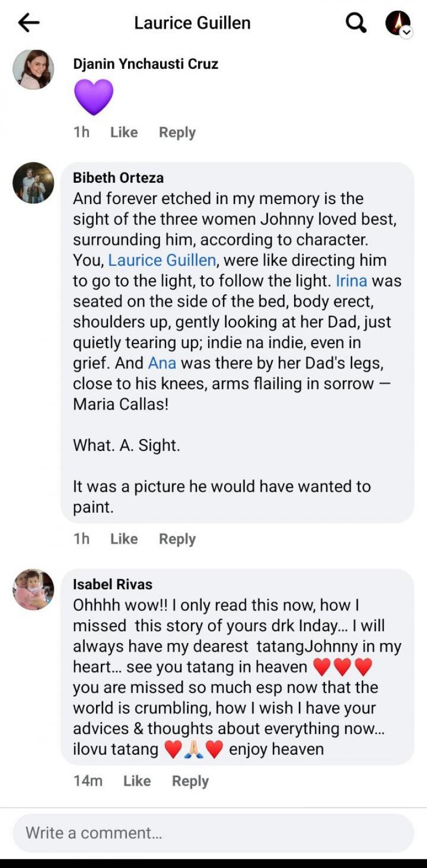
Task: Tap the Bibeth Orteza commenter name
Action: pos(118,177)
